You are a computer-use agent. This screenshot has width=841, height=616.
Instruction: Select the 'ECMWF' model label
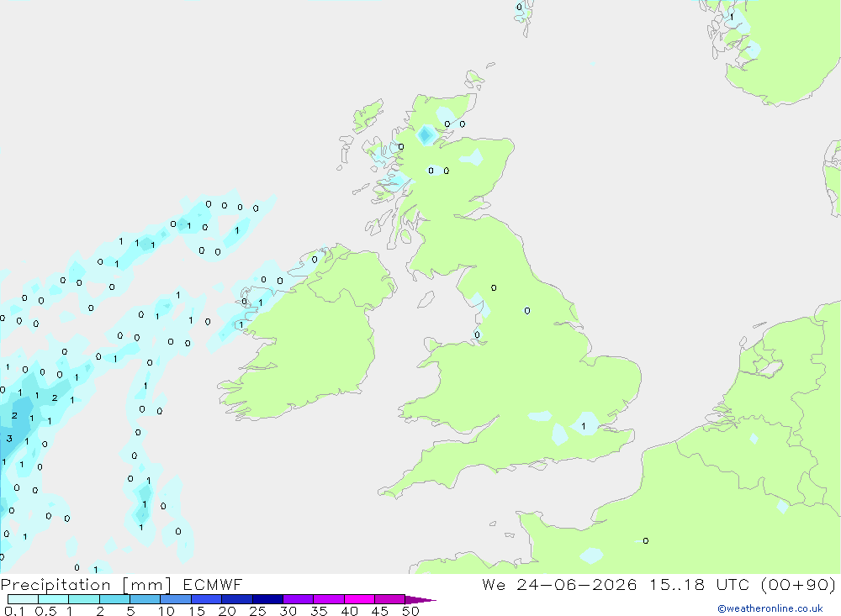(213, 584)
